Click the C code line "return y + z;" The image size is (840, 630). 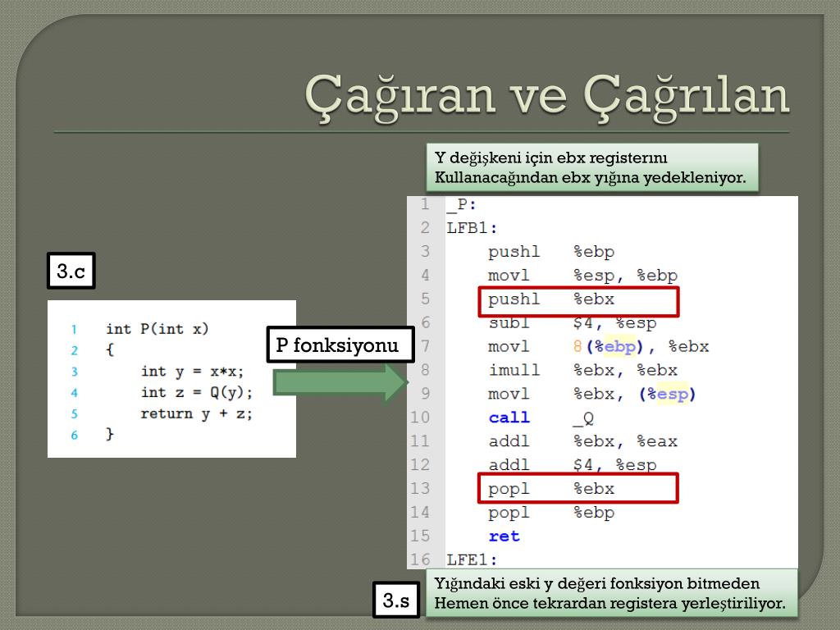pyautogui.click(x=196, y=413)
